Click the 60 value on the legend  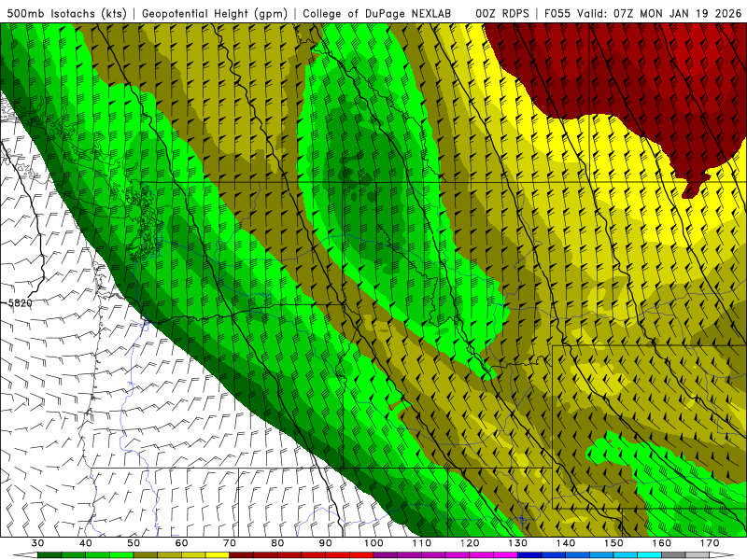[181, 543]
